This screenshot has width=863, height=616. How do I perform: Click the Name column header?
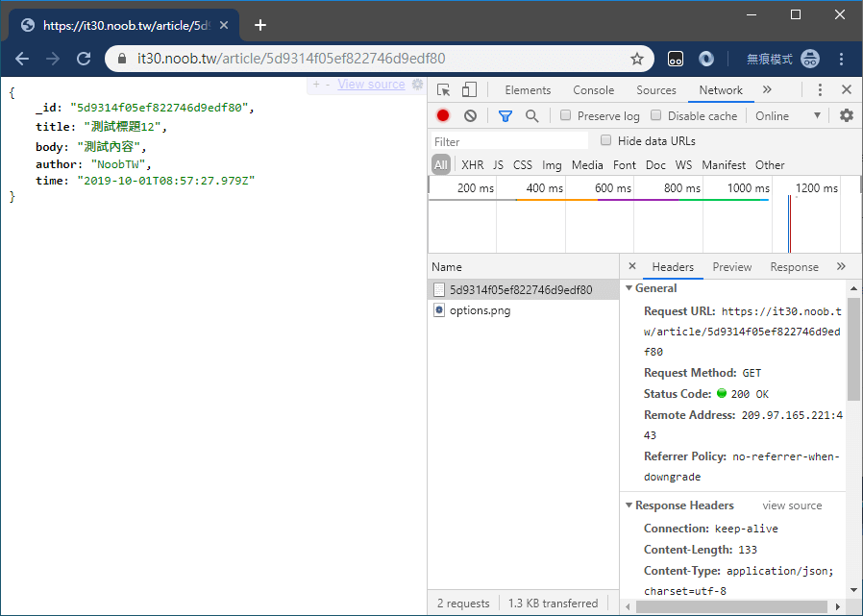(524, 267)
